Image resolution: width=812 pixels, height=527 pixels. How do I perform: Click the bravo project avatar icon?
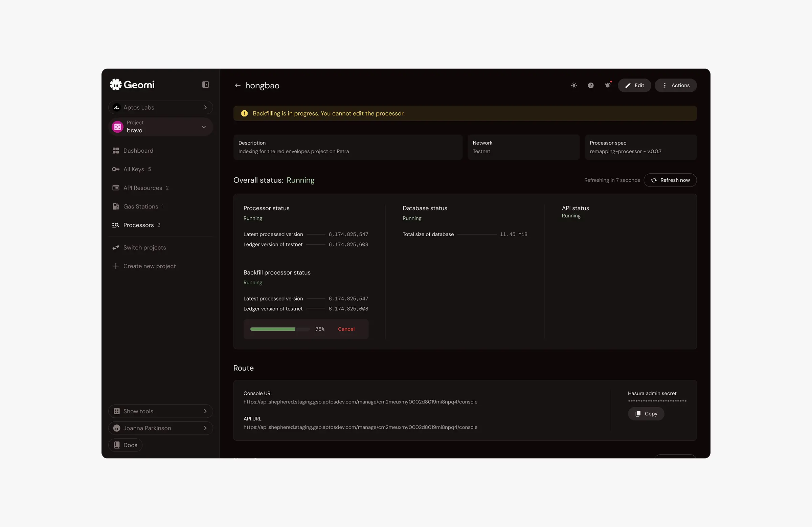click(x=117, y=127)
